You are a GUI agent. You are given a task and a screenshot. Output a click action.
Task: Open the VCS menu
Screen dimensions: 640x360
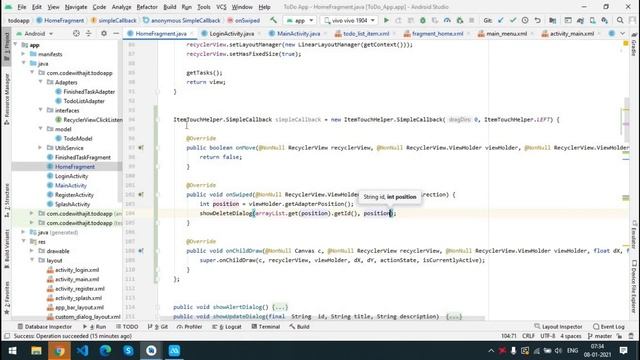point(221,7)
